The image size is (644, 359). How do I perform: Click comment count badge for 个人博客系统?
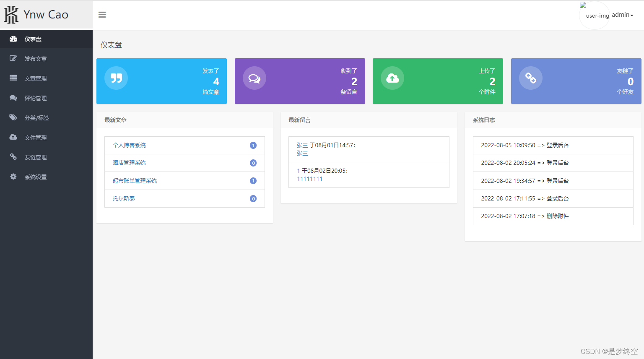253,146
